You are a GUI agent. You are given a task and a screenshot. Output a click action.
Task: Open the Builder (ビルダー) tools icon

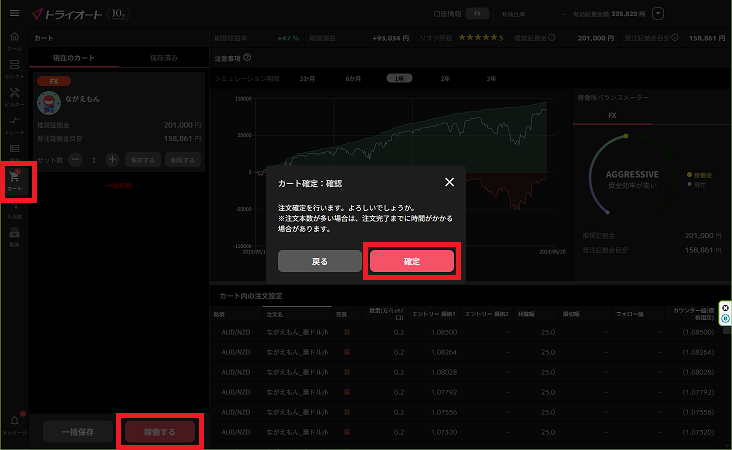click(14, 97)
